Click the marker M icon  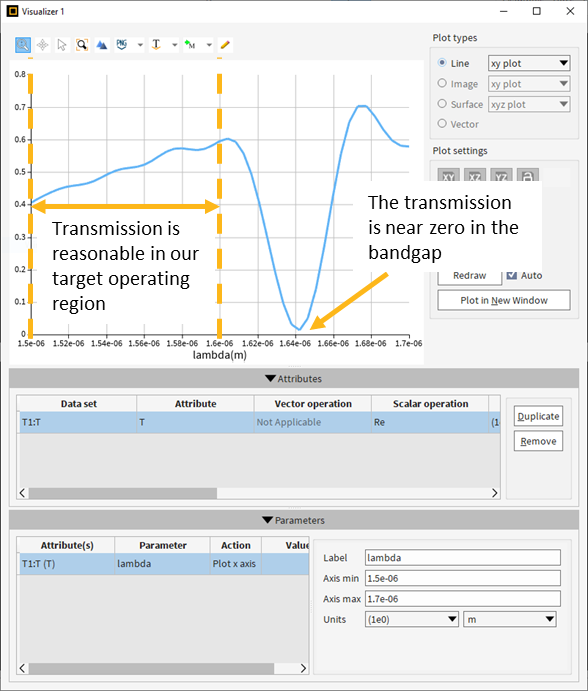tap(190, 45)
